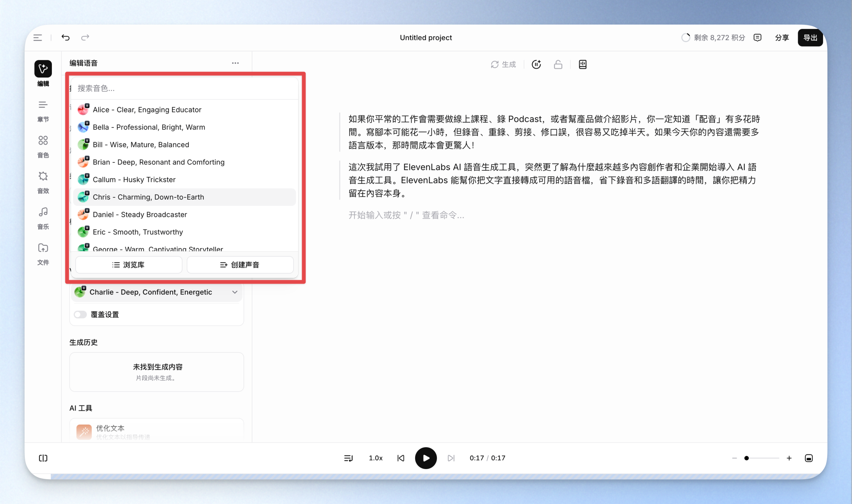The height and width of the screenshot is (504, 852).
Task: Skip to previous segment
Action: click(401, 458)
